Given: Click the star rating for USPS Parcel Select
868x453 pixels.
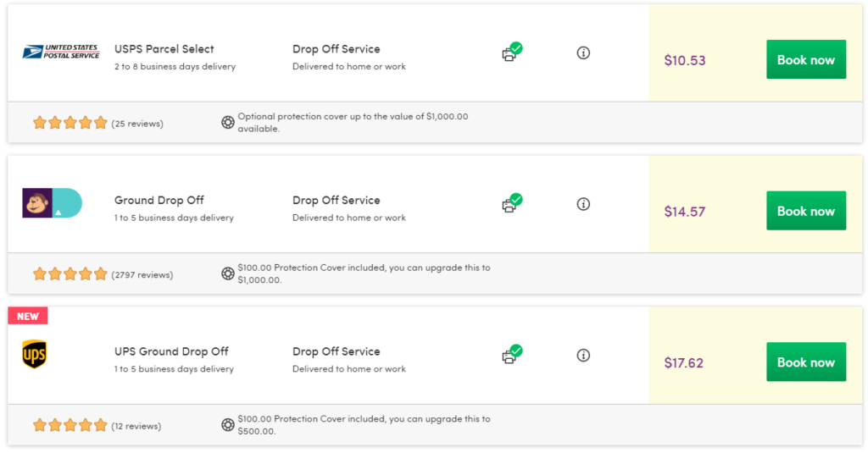Looking at the screenshot, I should click(x=70, y=123).
